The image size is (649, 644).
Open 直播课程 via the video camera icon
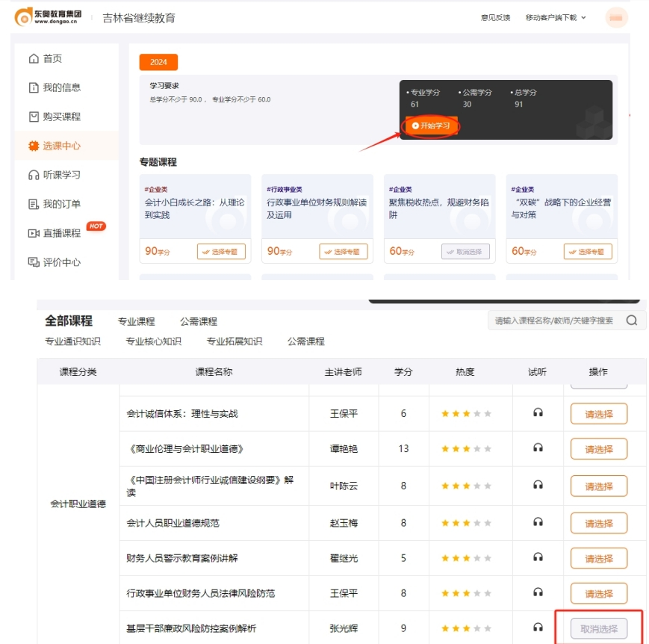[33, 233]
